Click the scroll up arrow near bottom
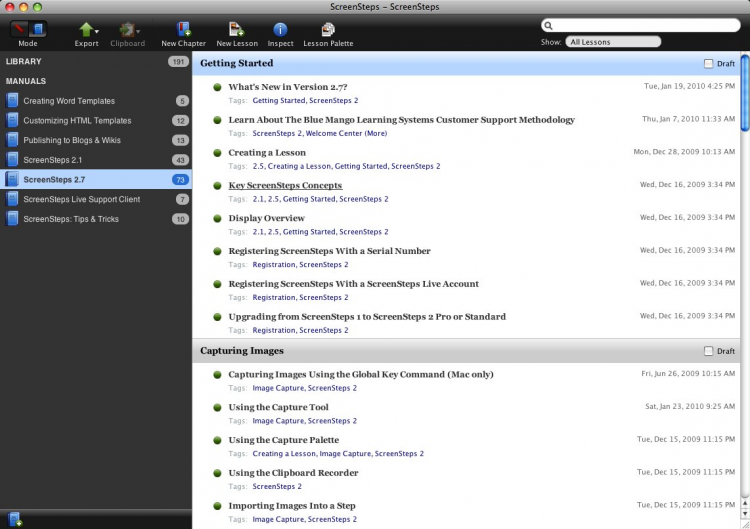Screen dimensions: 750x529 click(x=745, y=503)
